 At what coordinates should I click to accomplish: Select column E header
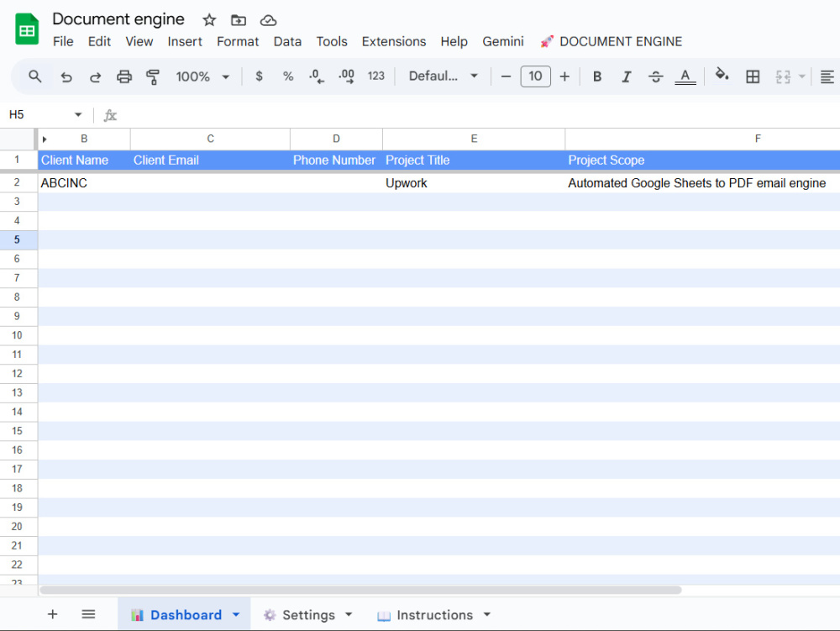tap(474, 139)
